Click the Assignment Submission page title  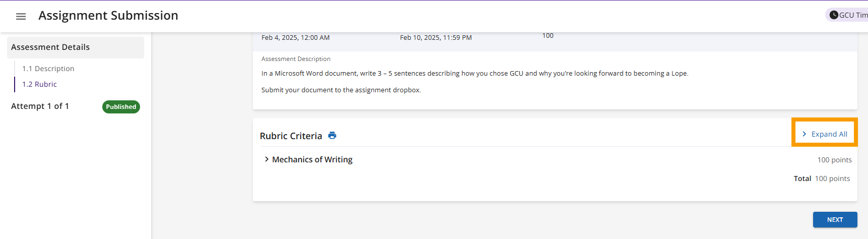coord(108,16)
